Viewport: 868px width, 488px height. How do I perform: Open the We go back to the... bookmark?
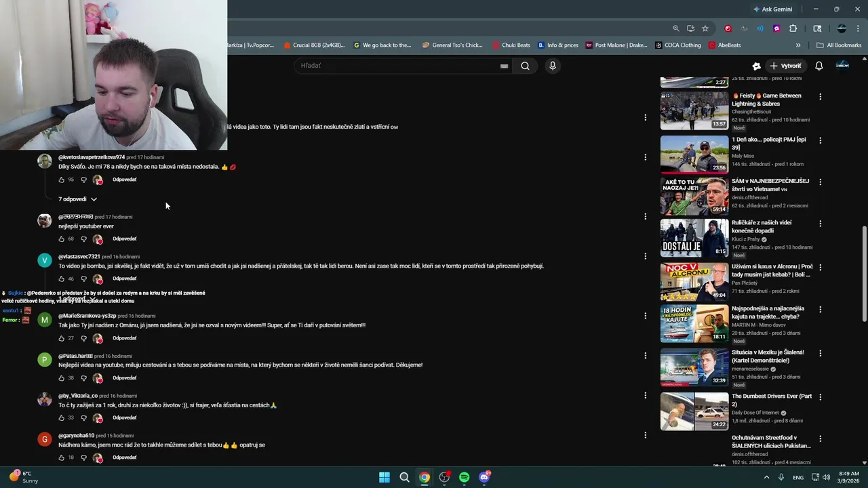point(382,45)
